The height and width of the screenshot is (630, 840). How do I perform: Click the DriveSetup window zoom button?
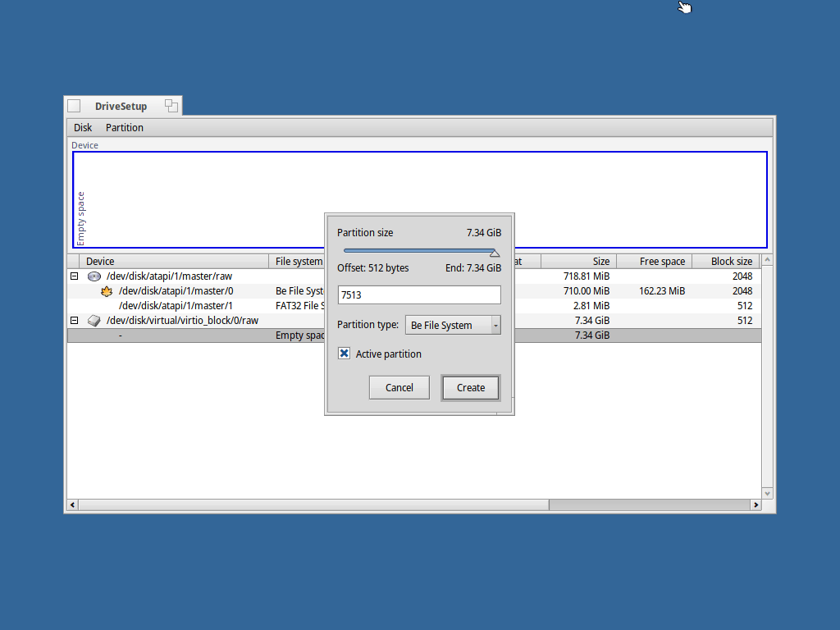tap(171, 106)
